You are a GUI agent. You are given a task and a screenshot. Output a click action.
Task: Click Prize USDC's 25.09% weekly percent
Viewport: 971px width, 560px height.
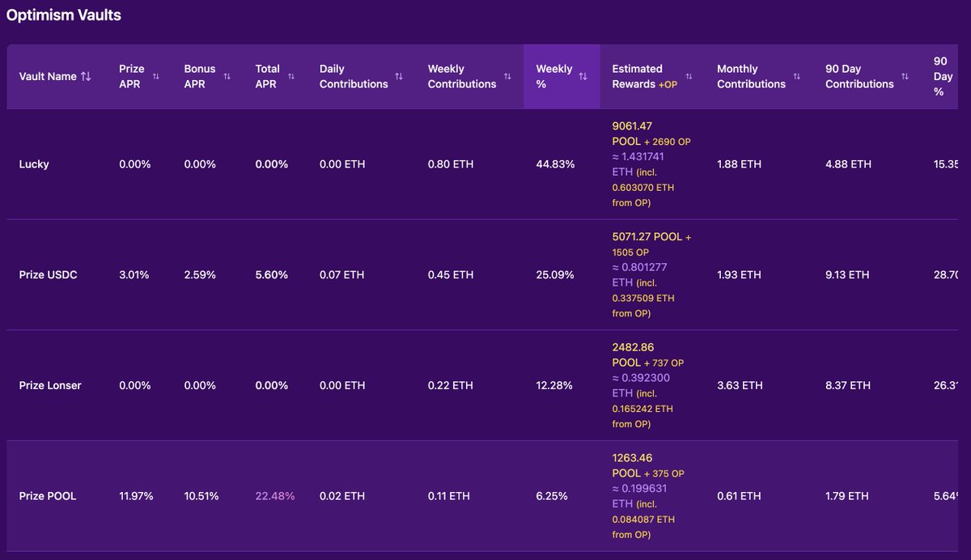click(555, 275)
